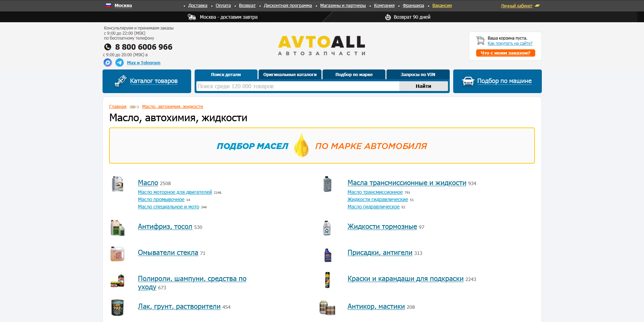Select the Запросы по VIN tab
Screen dimensions: 644x322
coord(418,74)
